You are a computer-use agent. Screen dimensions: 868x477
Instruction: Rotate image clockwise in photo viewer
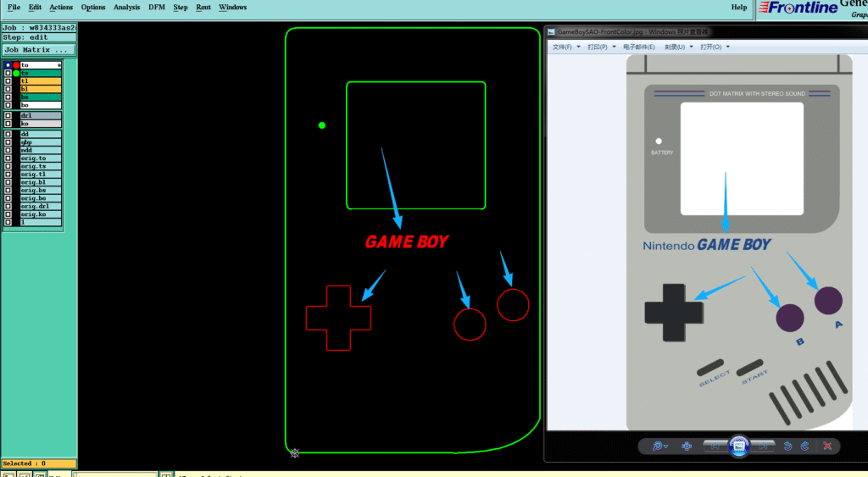tap(804, 446)
